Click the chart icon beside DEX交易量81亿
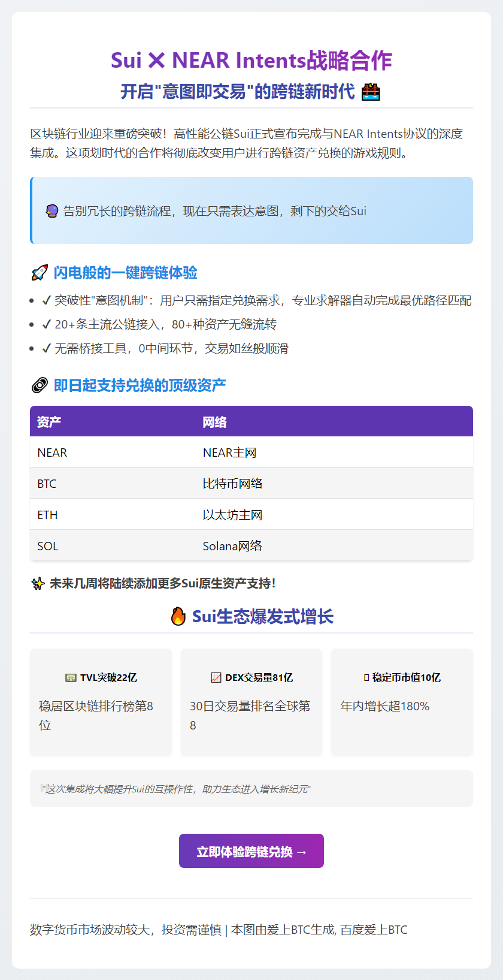503x980 pixels. [216, 677]
